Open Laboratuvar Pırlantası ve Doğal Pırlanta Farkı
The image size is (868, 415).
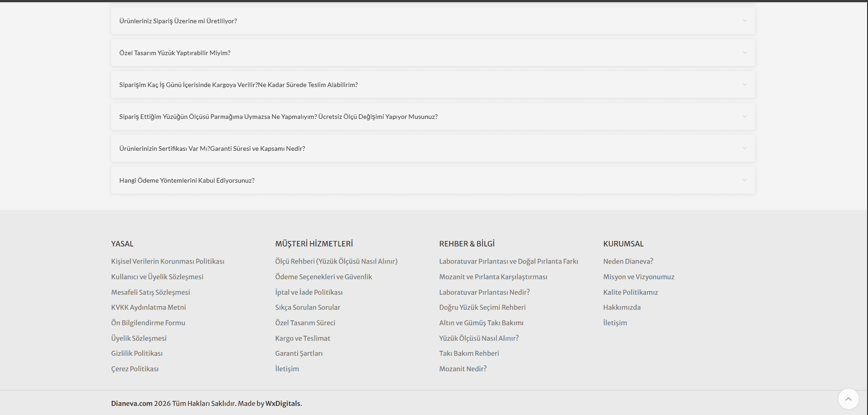pyautogui.click(x=508, y=261)
